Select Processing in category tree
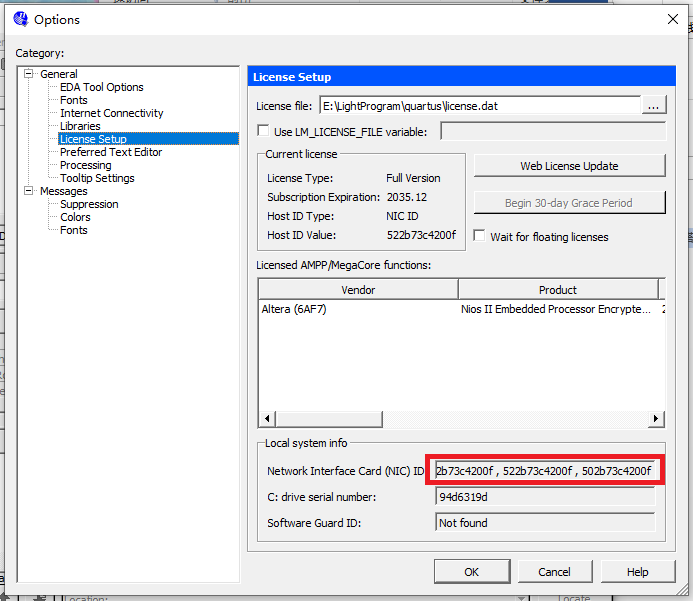Viewport: 693px width, 601px height. click(85, 165)
